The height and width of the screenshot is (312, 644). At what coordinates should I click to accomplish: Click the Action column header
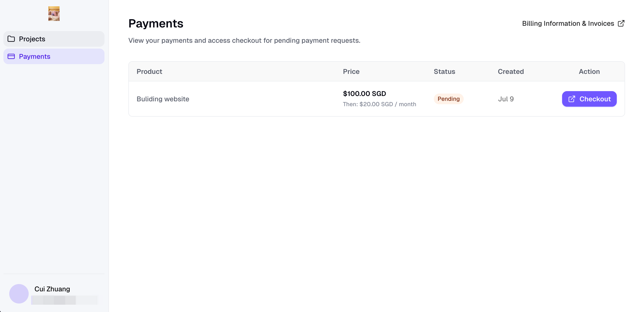589,71
